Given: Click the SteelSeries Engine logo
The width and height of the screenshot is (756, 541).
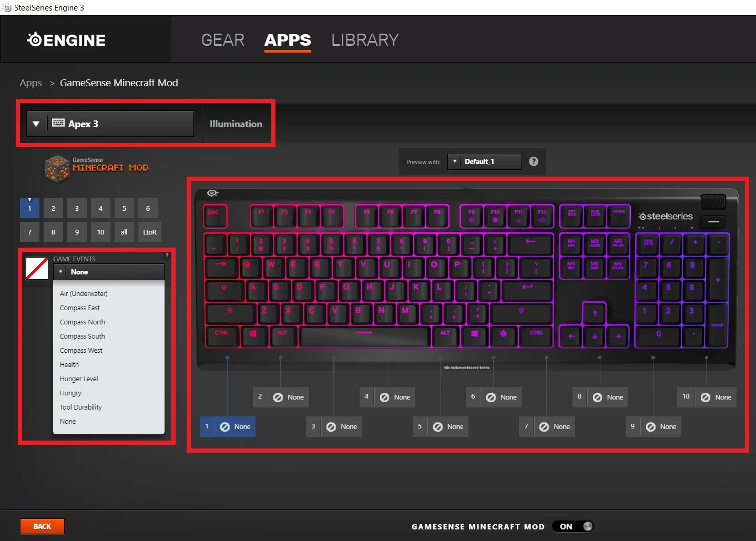Looking at the screenshot, I should [66, 40].
